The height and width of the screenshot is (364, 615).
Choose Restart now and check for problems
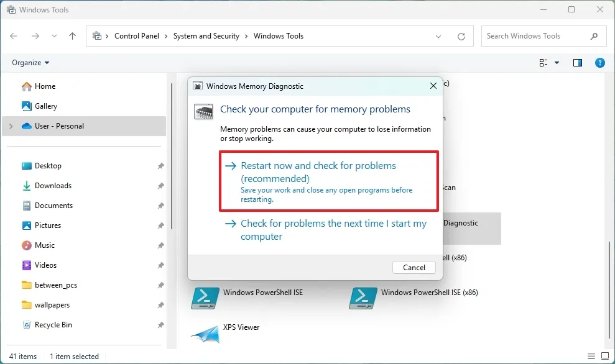pyautogui.click(x=329, y=181)
